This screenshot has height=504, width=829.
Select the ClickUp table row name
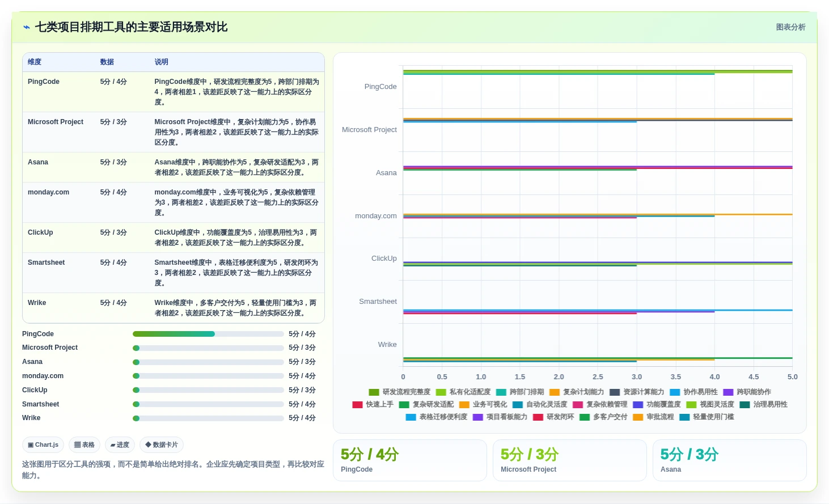[x=40, y=233]
